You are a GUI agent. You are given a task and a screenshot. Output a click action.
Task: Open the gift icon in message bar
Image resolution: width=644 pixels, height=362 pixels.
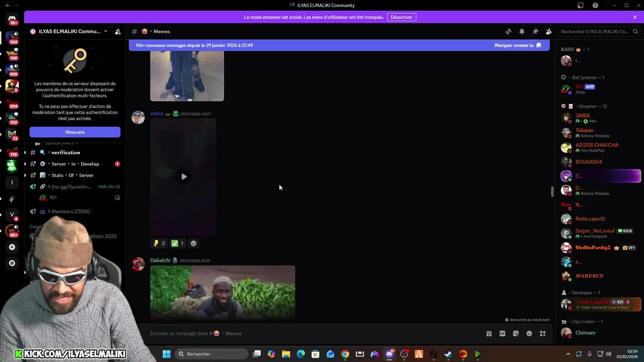tap(489, 333)
